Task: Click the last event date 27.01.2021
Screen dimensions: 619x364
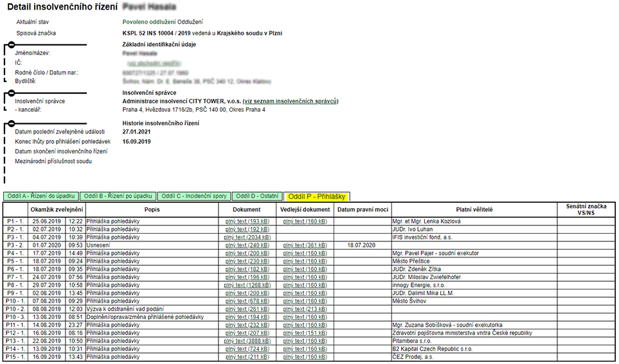Action: (136, 132)
